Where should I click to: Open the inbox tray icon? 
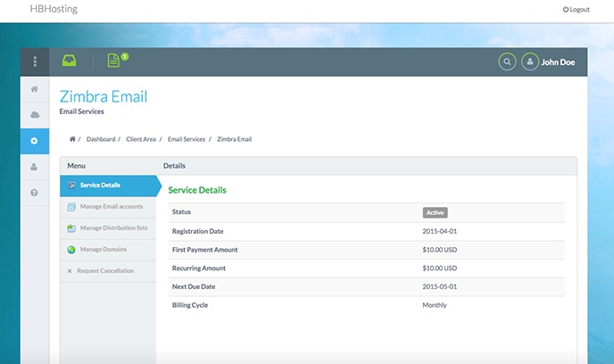coord(70,61)
